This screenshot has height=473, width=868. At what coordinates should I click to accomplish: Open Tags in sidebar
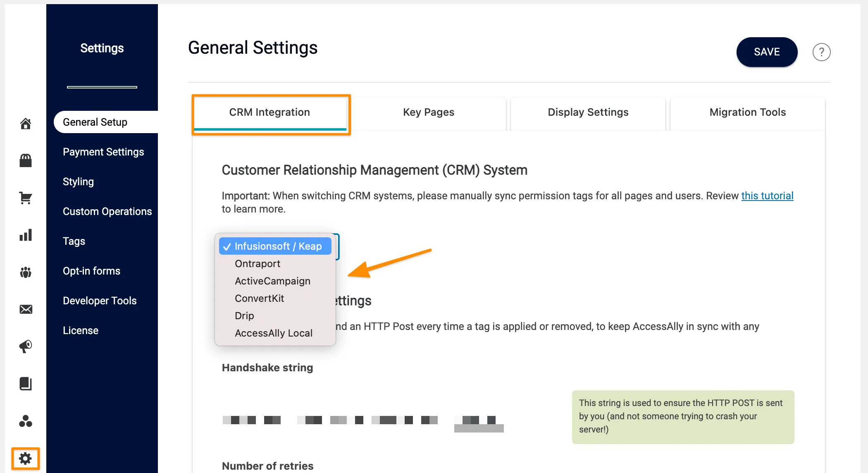(x=74, y=241)
